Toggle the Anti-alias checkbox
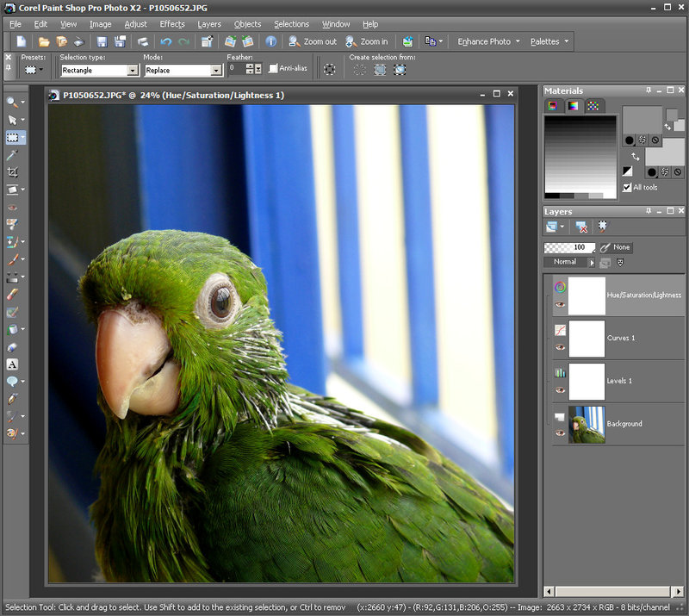689x616 pixels. (273, 68)
